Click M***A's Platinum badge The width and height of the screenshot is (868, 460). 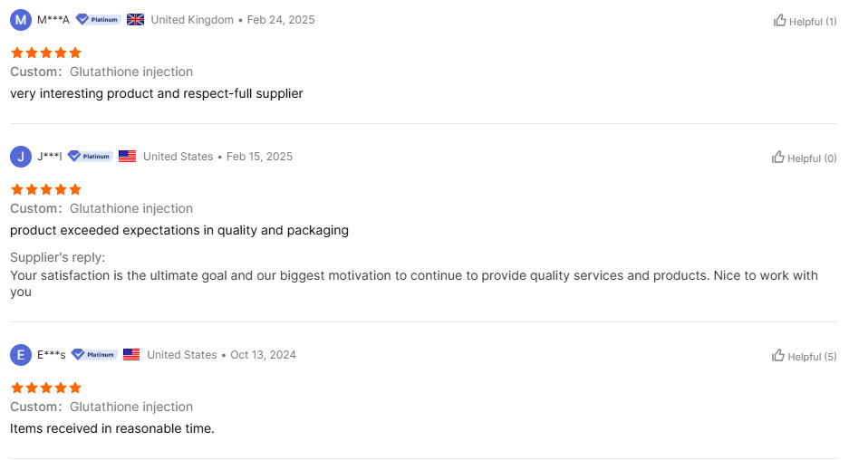[98, 20]
